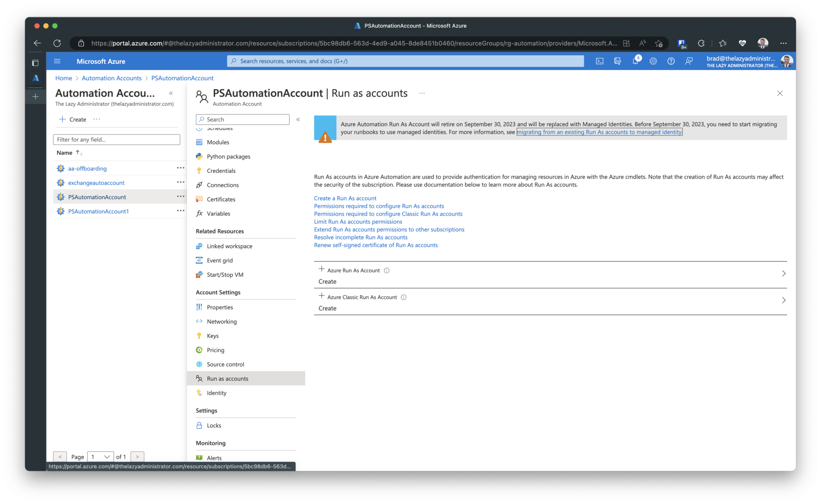Open ellipsis menu next to Run as accounts title
The image size is (821, 504).
pos(422,93)
